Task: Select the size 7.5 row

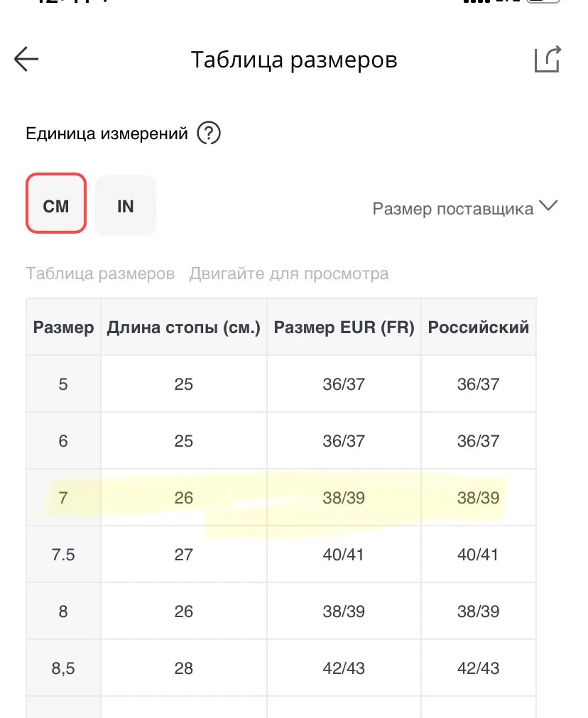Action: tap(63, 555)
